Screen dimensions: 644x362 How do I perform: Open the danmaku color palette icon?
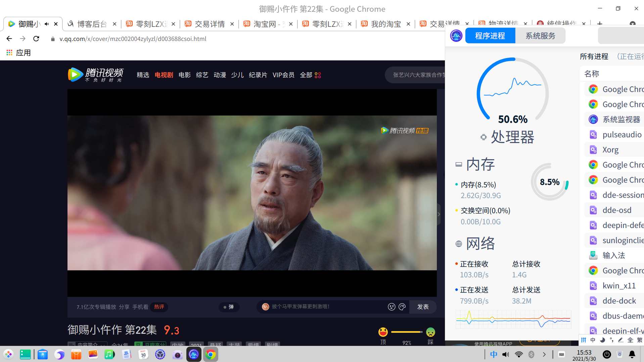click(402, 307)
